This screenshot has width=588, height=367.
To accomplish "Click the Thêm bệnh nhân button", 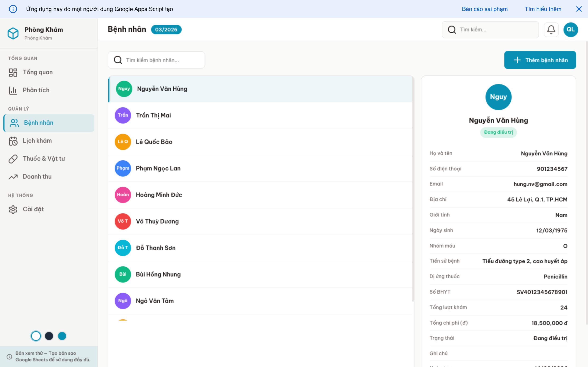I will (540, 60).
